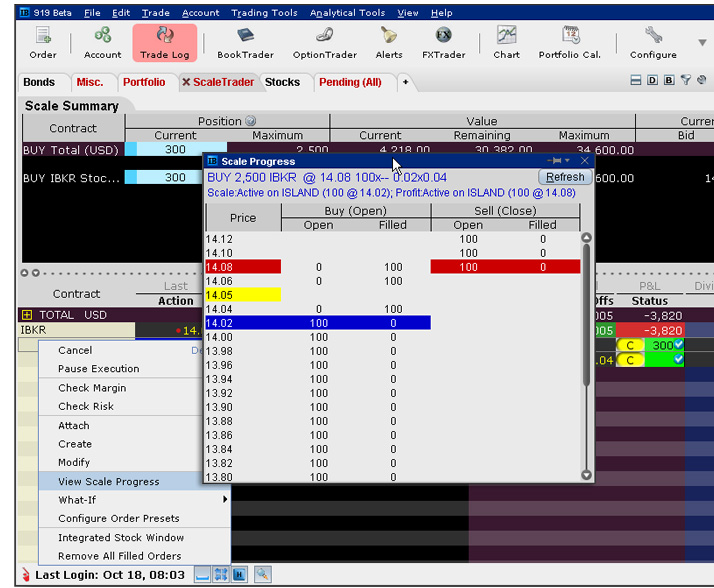This screenshot has width=714, height=588.
Task: Open the dropdown arrow next to the pin icon
Action: (567, 160)
